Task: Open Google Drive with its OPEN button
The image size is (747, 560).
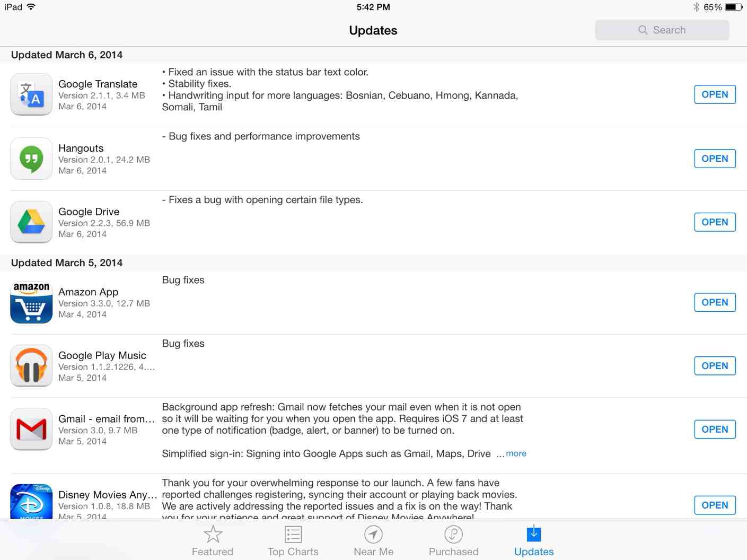Action: 715,222
